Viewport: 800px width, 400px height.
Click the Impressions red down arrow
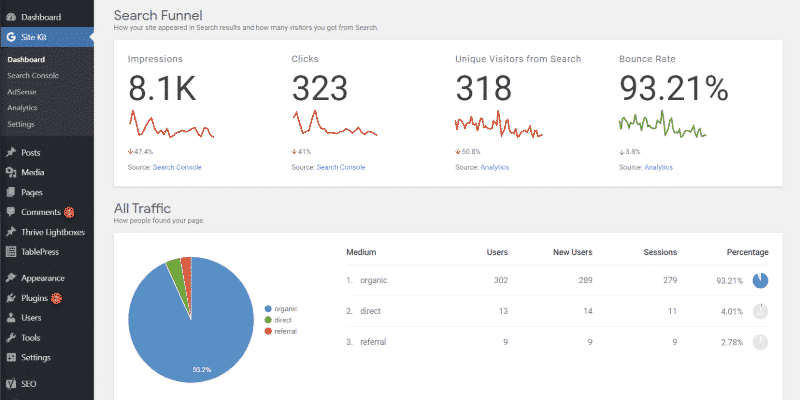(130, 152)
